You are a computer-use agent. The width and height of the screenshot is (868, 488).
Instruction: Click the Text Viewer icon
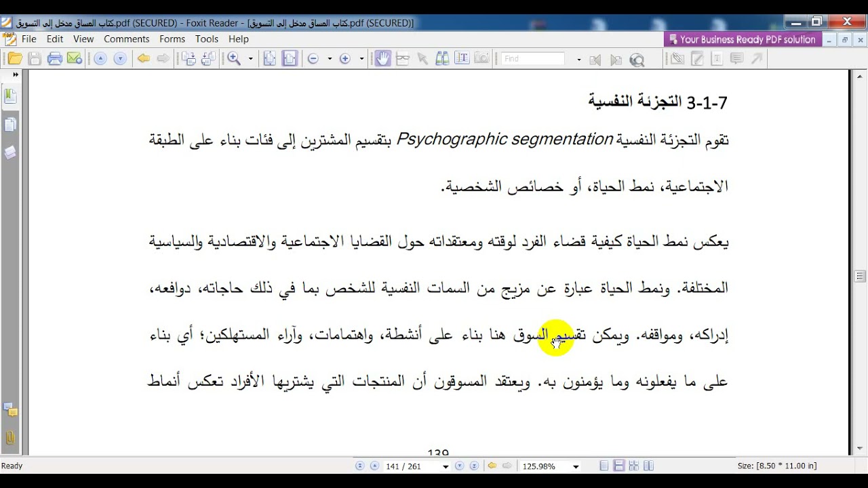click(462, 59)
